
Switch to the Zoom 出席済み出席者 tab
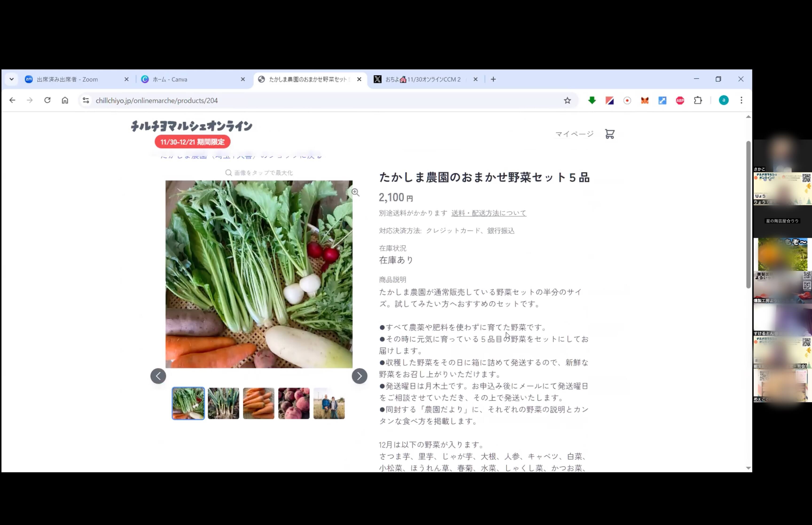coord(76,79)
